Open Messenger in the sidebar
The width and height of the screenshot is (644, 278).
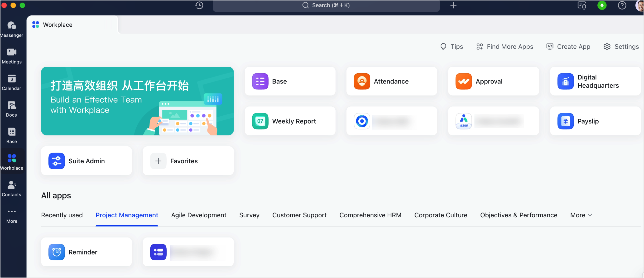(x=12, y=29)
